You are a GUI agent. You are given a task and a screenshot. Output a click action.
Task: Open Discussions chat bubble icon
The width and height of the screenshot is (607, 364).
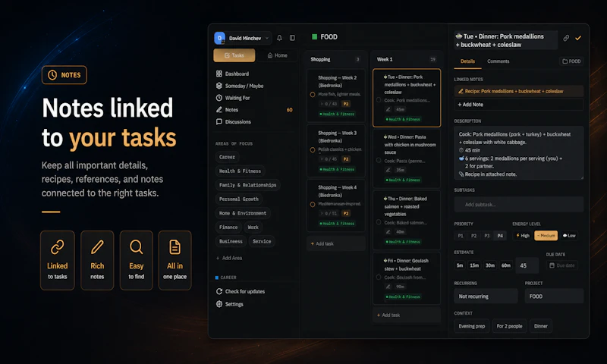tap(219, 121)
